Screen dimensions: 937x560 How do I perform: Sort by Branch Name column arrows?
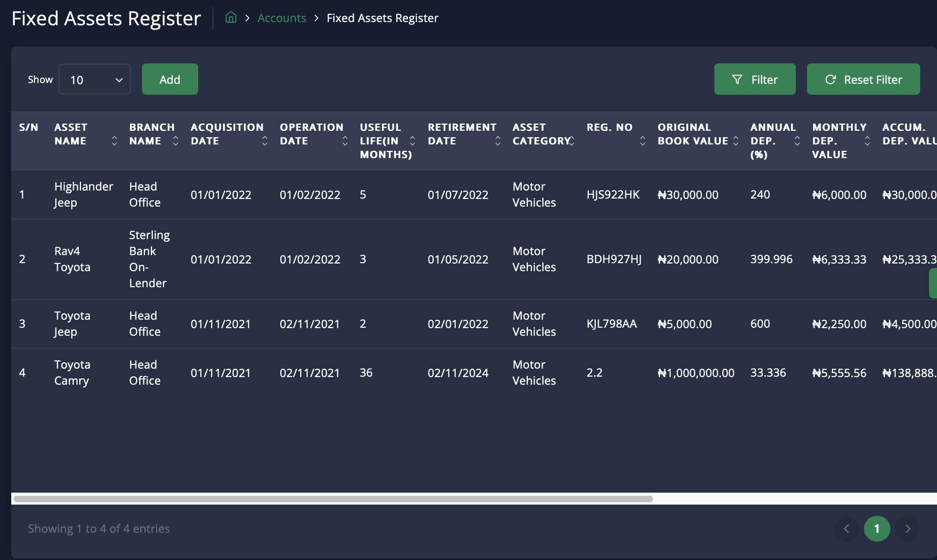175,141
